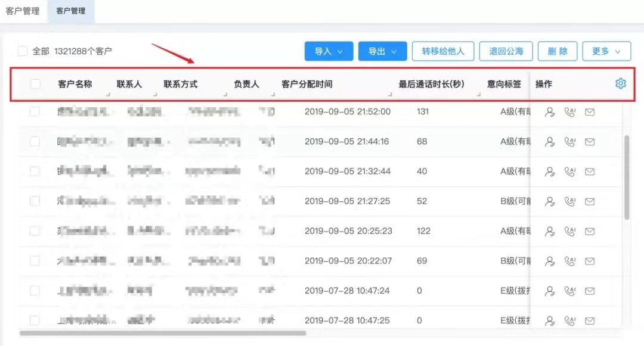Open the 导入 import dropdown
Viewport: 644px width, 346px height.
(x=329, y=51)
